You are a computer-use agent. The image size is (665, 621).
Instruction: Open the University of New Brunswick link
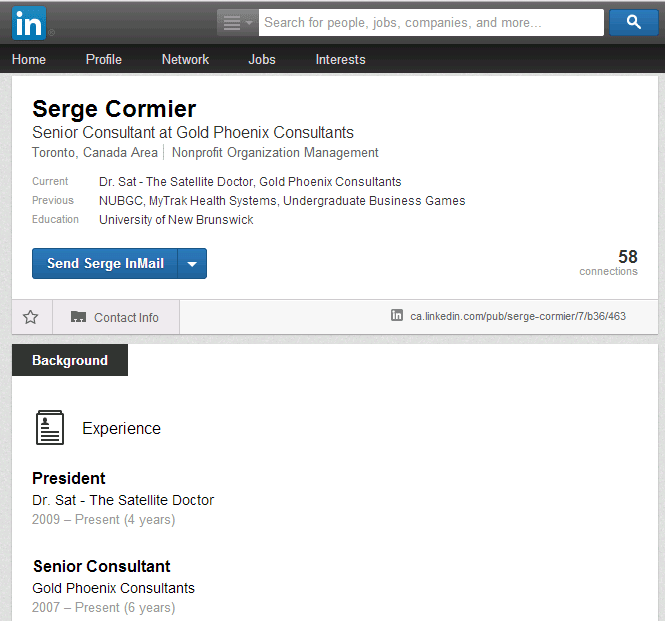coord(176,219)
